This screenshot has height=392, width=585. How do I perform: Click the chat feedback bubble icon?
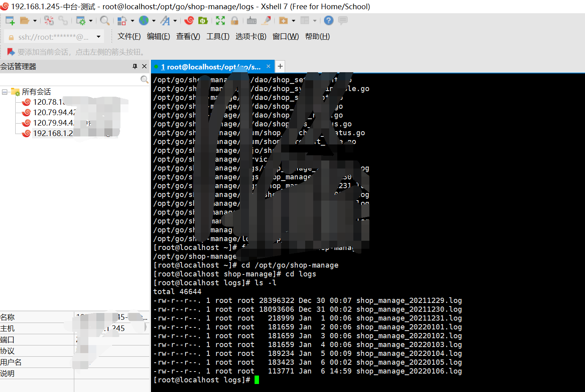click(x=343, y=20)
